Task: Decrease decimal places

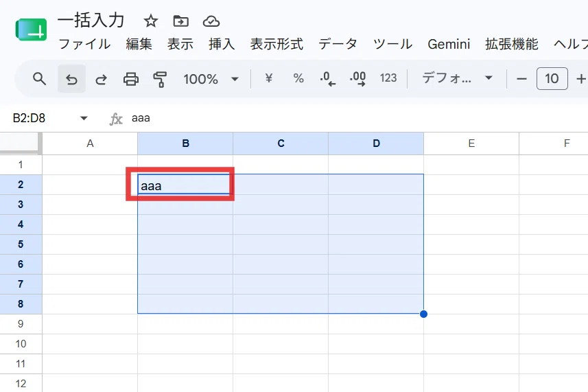Action: [x=327, y=79]
